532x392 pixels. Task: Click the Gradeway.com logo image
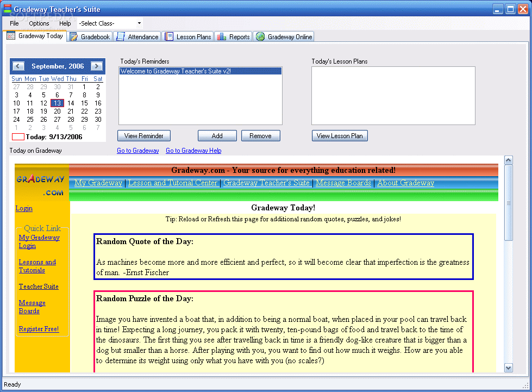pyautogui.click(x=42, y=183)
